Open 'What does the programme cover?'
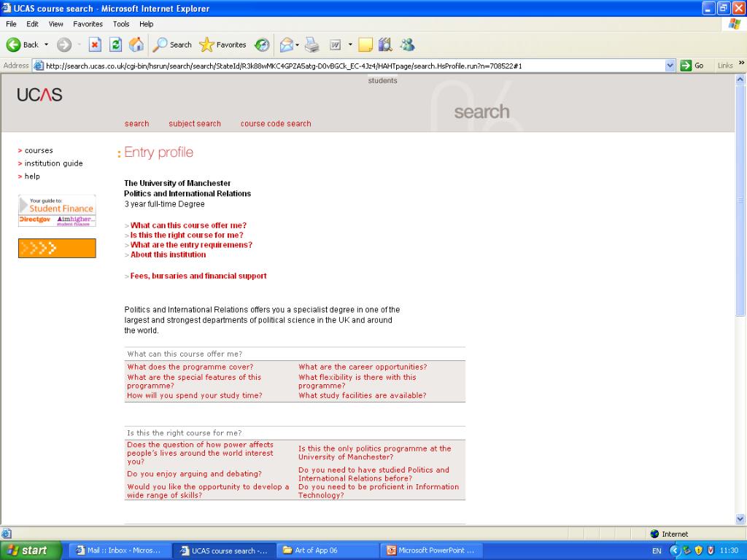This screenshot has width=747, height=560. [190, 367]
